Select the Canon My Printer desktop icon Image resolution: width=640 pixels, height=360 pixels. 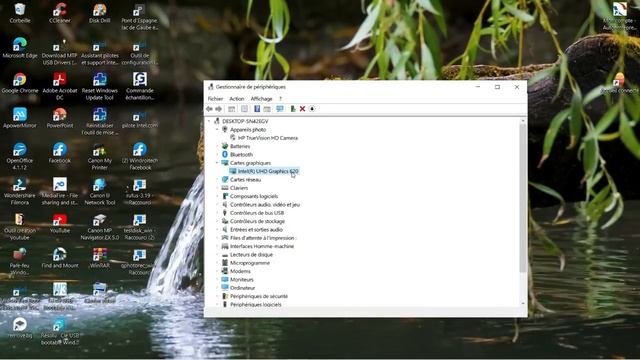[x=100, y=156]
